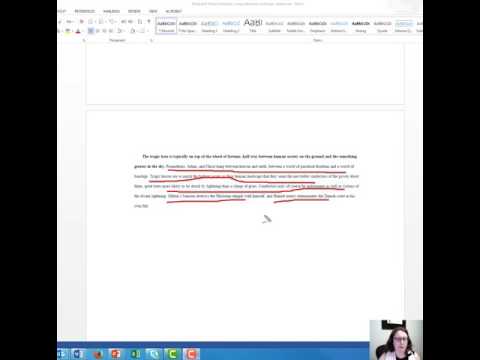
Task: Click inside the underlined essay paragraph
Action: 246,181
